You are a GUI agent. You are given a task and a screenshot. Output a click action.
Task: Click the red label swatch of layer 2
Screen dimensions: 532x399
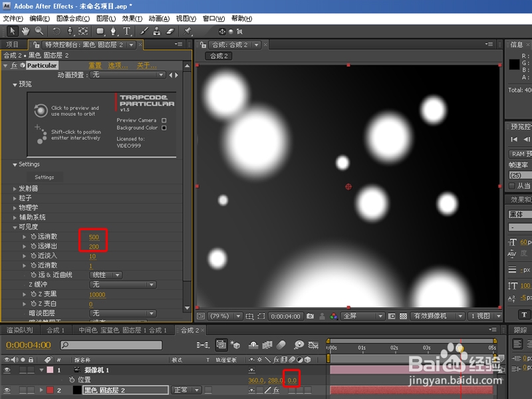(50, 390)
